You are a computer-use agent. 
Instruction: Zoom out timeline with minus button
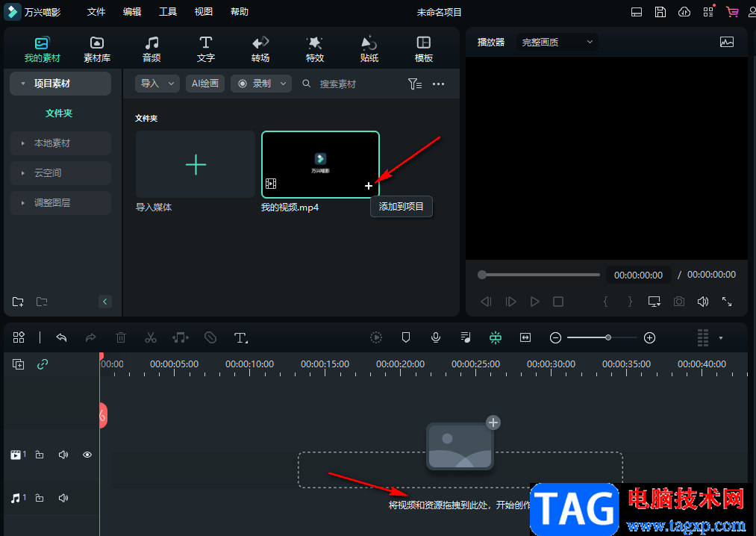[555, 337]
